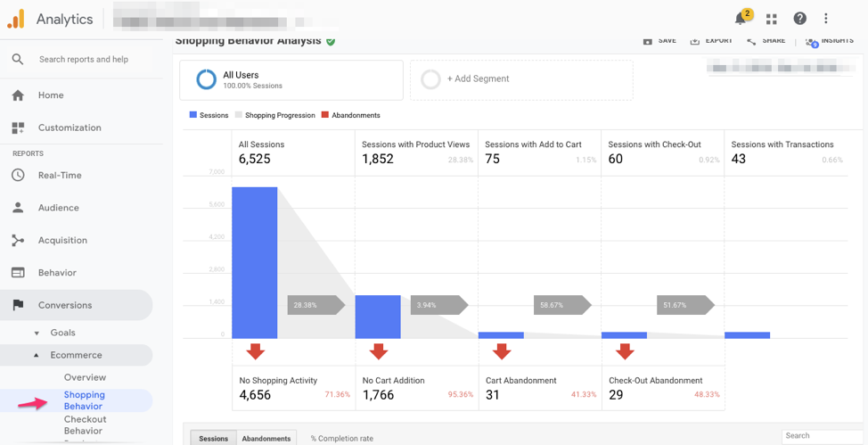Click the red No Shopping Activity arrow
Screen dimensions: 868x445
[x=256, y=351]
